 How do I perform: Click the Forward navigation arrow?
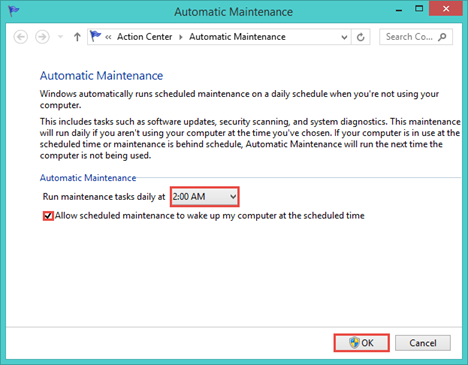pyautogui.click(x=42, y=37)
